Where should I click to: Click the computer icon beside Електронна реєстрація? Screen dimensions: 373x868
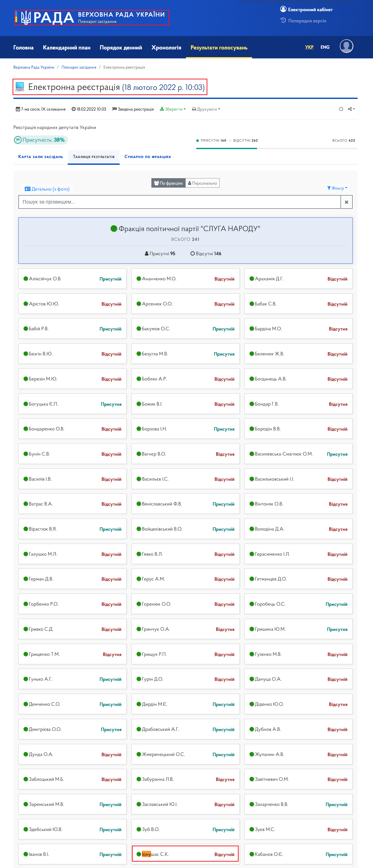(x=20, y=87)
